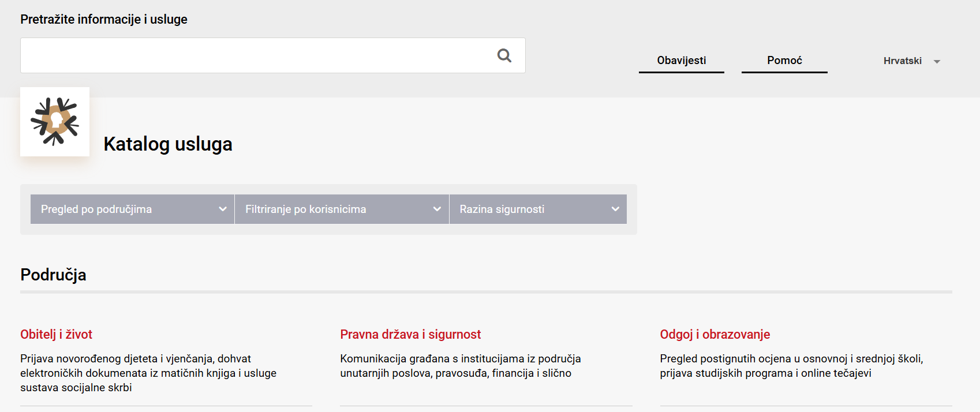The width and height of the screenshot is (980, 412).
Task: Click the chevron on Pregled po područjima
Action: pyautogui.click(x=222, y=209)
